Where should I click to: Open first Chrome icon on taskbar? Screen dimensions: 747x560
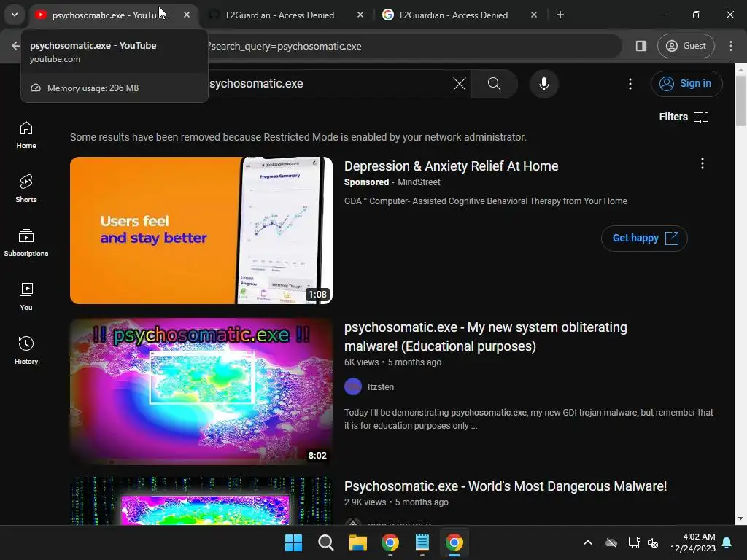390,542
